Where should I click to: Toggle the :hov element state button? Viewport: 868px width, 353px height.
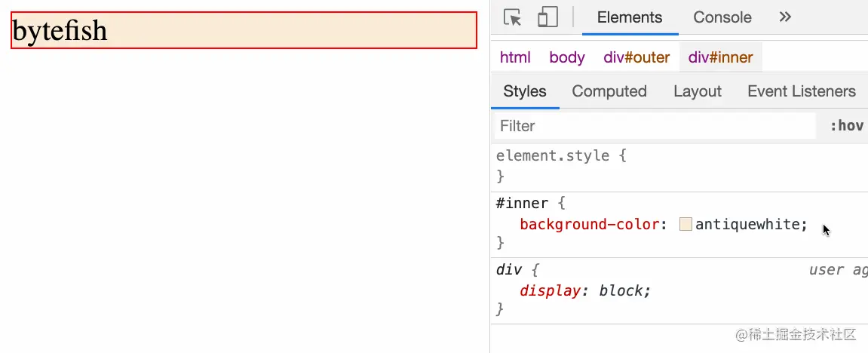[x=846, y=126]
